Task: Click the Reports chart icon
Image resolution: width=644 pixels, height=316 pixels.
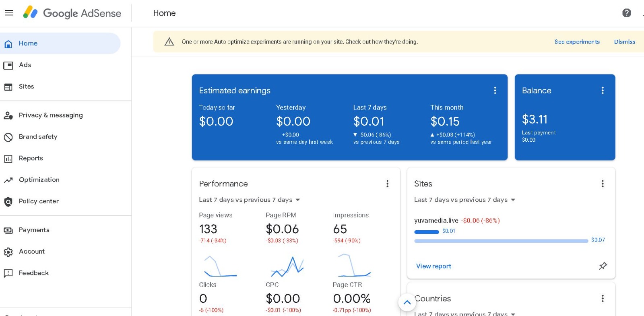Action: [8, 159]
